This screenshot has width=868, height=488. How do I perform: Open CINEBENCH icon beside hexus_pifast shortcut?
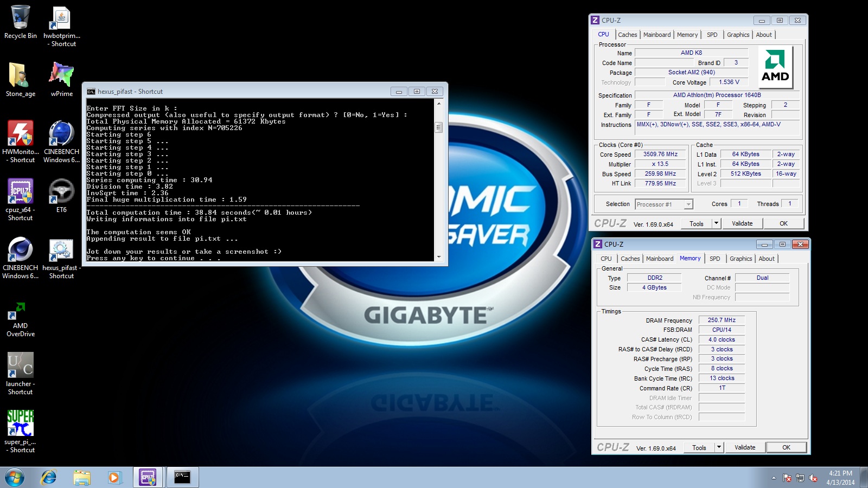pyautogui.click(x=21, y=258)
